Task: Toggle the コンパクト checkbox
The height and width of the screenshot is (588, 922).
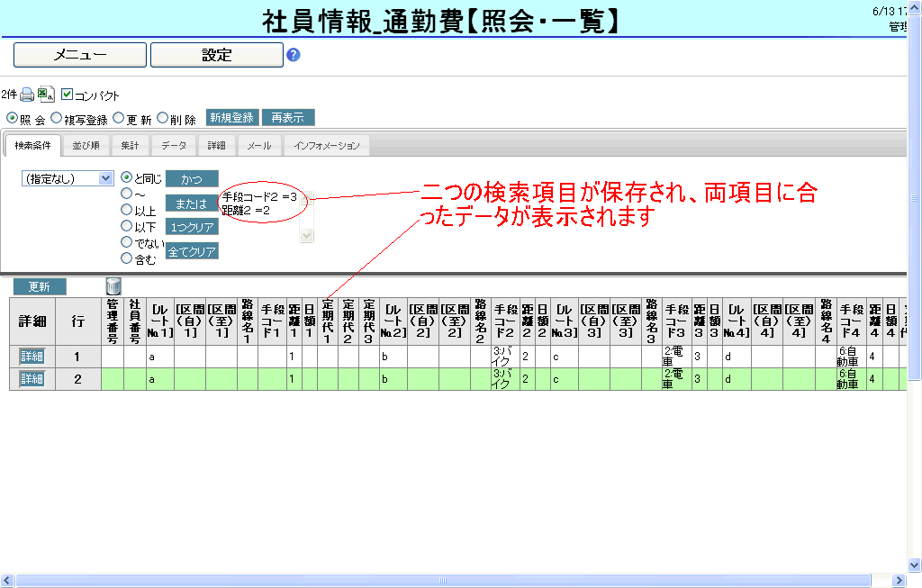Action: pos(67,95)
